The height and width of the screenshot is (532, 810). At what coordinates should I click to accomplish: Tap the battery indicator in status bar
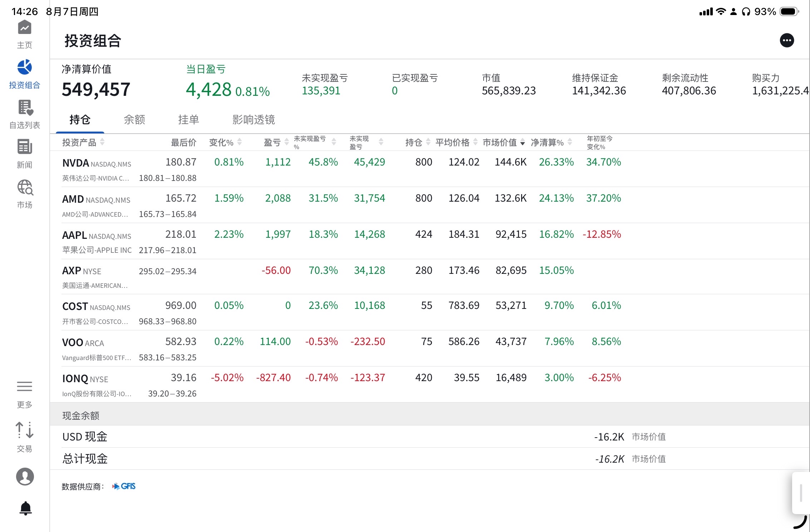tap(790, 11)
